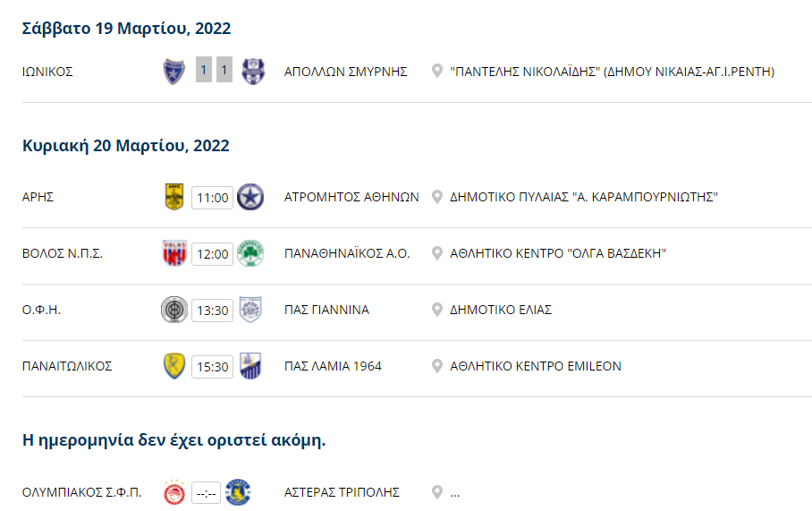Screen dimensions: 812x511
Task: Click the Atromitos star crest
Action: click(250, 197)
